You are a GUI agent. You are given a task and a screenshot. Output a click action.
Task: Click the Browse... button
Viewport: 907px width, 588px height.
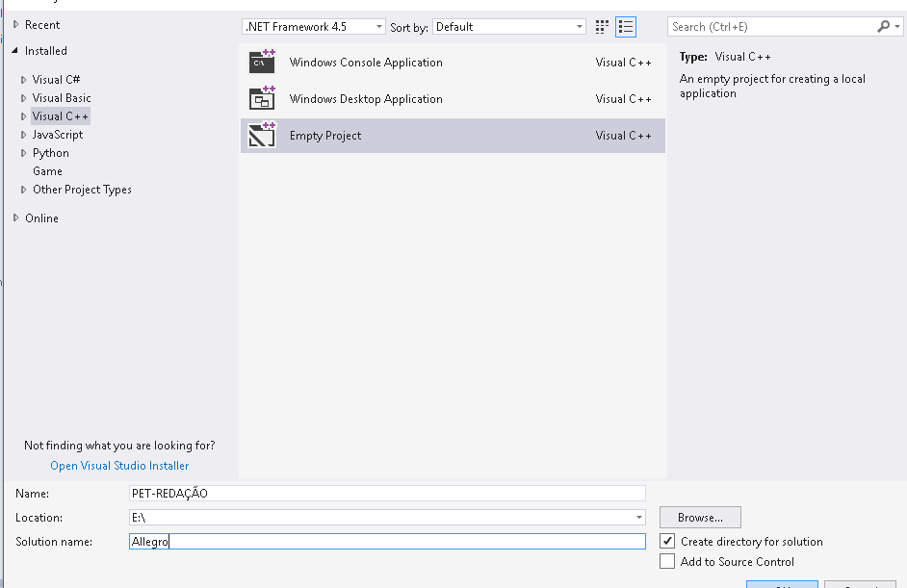[x=700, y=518]
